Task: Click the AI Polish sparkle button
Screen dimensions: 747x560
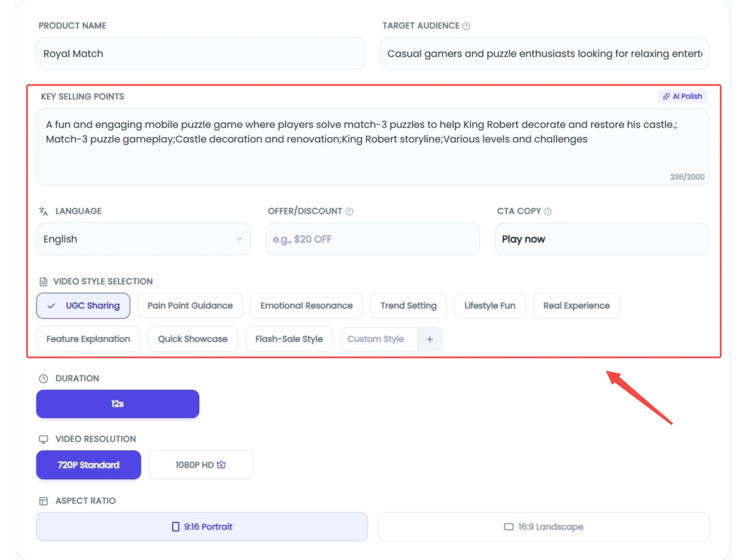Action: pyautogui.click(x=682, y=97)
